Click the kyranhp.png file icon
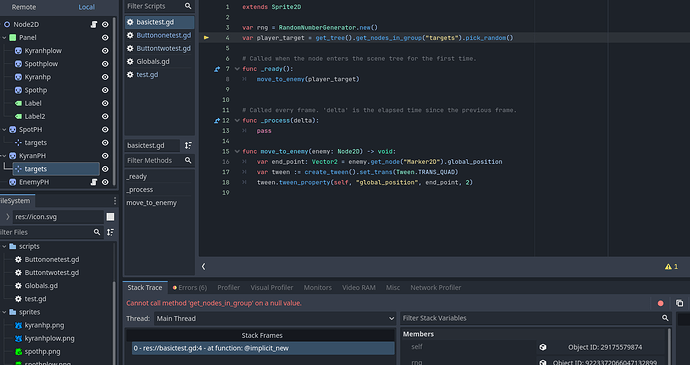 tap(18, 325)
